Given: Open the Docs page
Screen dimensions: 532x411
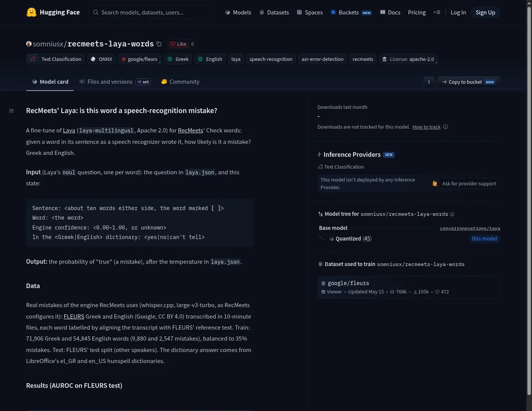Looking at the screenshot, I should click(390, 12).
